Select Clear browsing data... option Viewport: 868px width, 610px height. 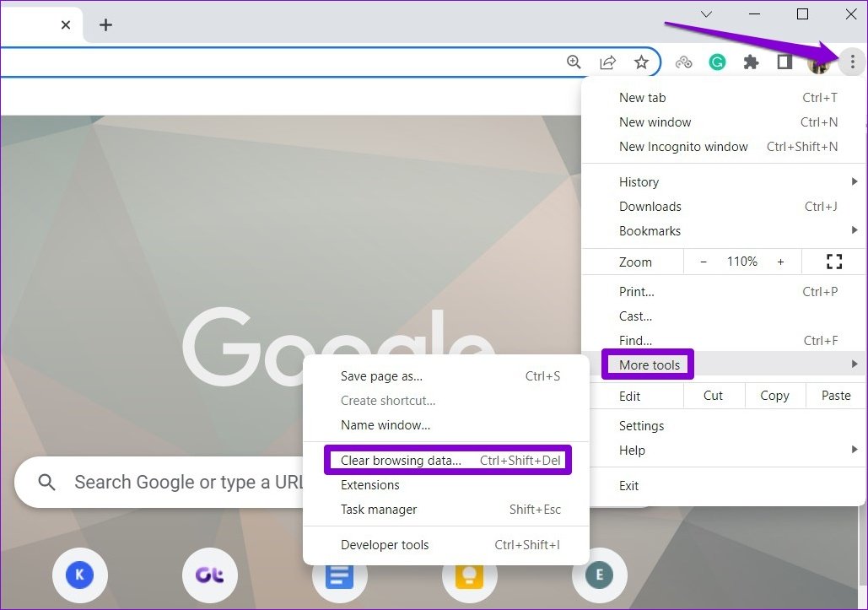coord(446,460)
